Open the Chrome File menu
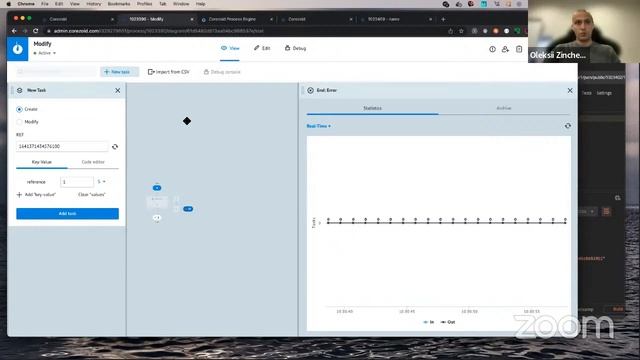Screen dimensions: 640x360 point(44,4)
